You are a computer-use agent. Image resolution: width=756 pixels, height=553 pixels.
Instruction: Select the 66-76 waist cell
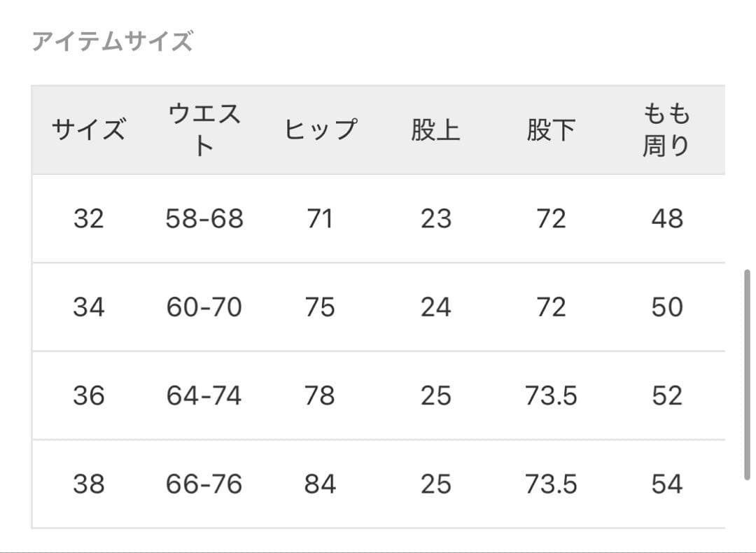(204, 484)
